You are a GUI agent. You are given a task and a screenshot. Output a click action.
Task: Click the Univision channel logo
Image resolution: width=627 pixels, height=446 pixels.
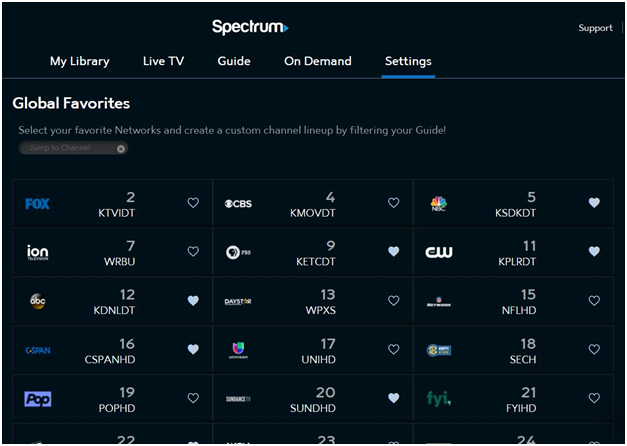[238, 350]
